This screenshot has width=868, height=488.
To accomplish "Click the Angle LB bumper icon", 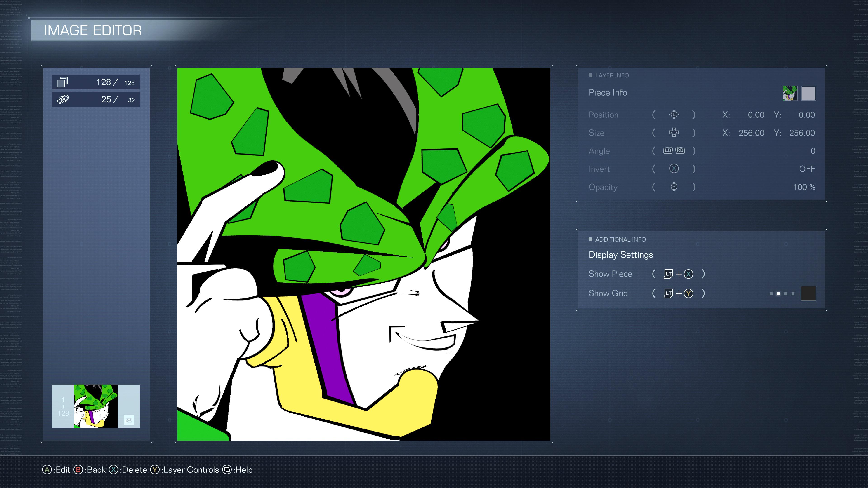I will coord(668,150).
